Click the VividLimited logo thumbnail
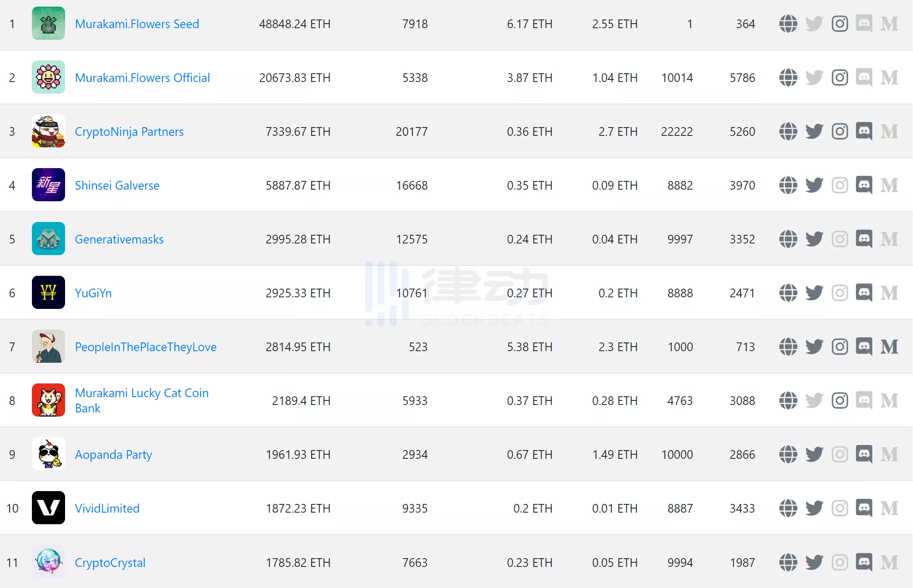This screenshot has width=913, height=588. coord(48,508)
